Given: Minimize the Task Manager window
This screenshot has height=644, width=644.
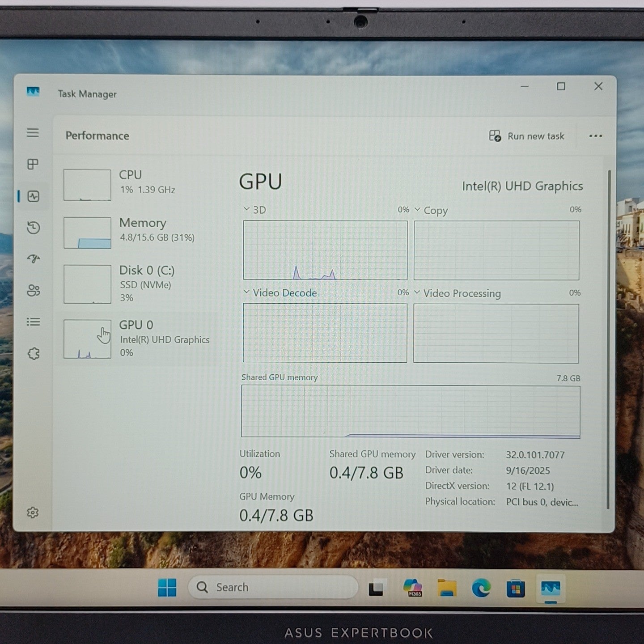Looking at the screenshot, I should (x=525, y=86).
